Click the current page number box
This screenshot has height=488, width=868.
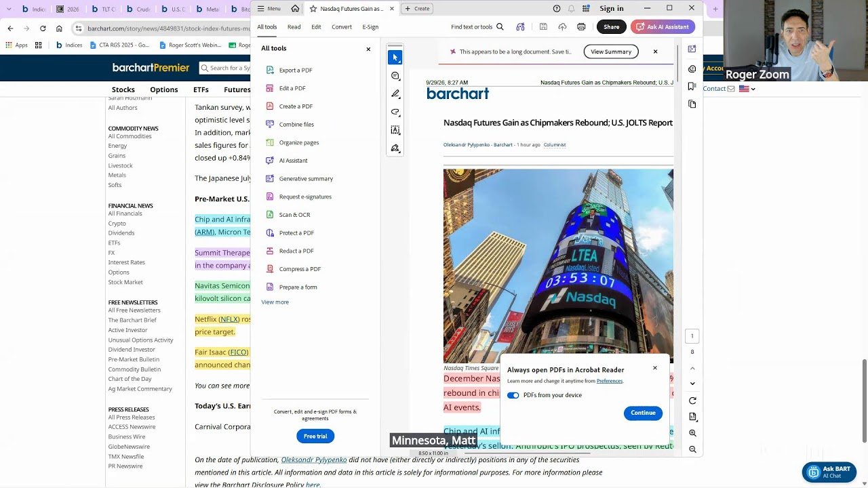click(692, 336)
